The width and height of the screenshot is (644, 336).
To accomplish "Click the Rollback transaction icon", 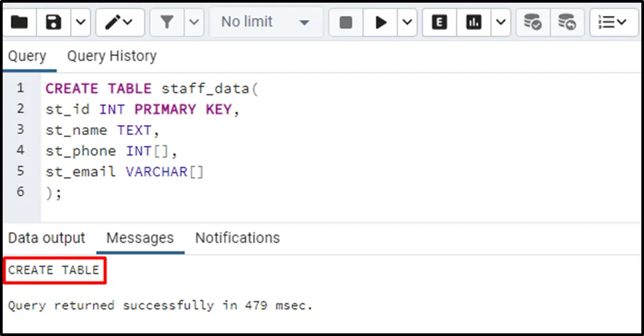I will pos(567,23).
